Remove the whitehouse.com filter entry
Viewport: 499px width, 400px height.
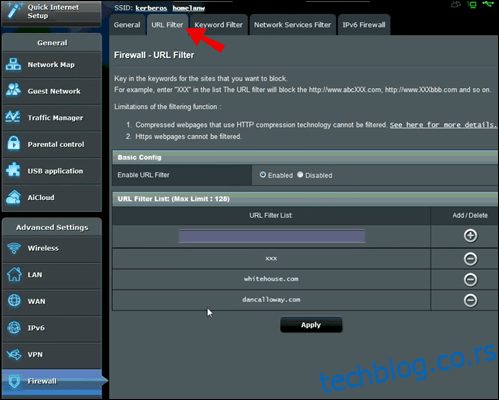[470, 279]
